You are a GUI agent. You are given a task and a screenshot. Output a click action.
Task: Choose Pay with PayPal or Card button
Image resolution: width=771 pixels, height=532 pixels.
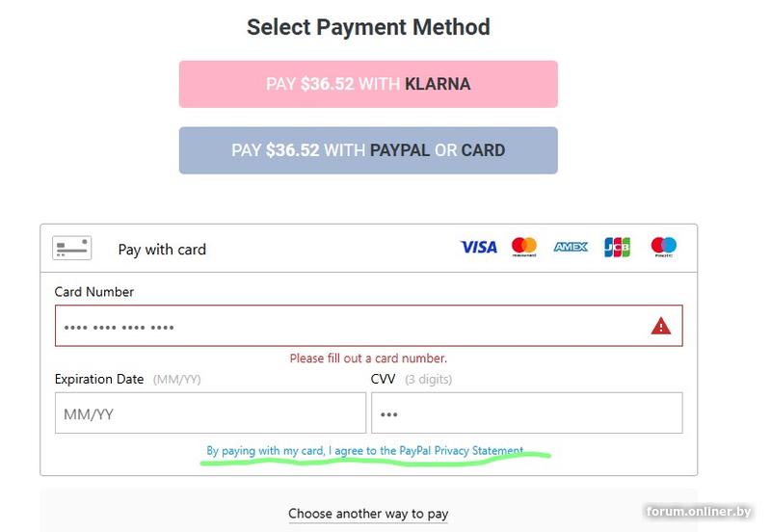(368, 150)
